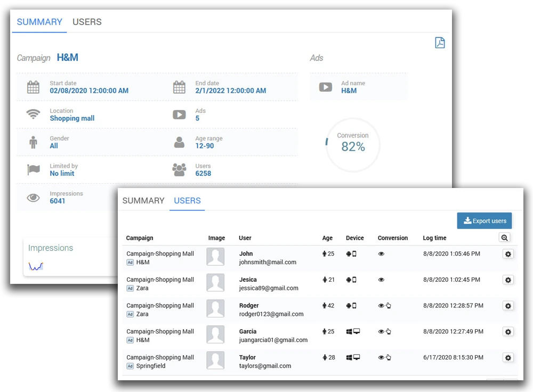
Task: Click the calendar icon next to Start date
Action: tap(33, 87)
